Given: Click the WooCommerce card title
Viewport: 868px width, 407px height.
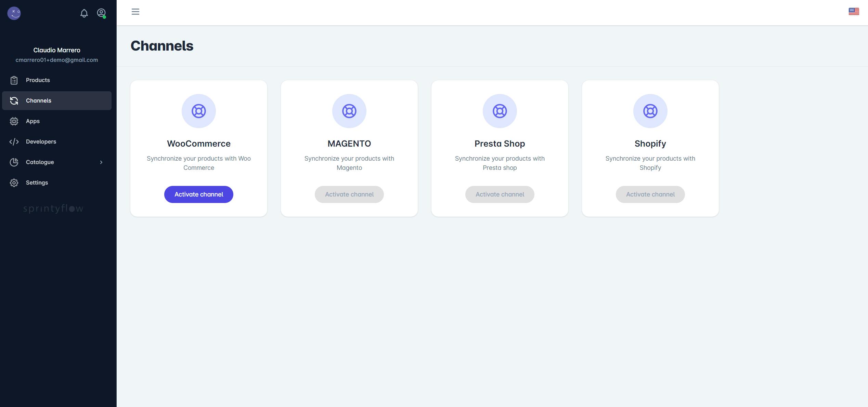Looking at the screenshot, I should tap(199, 144).
